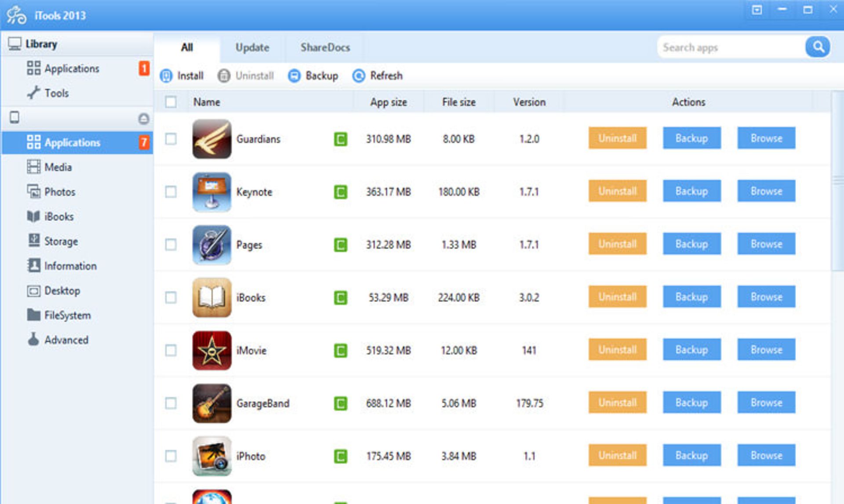
Task: Select device Applications in sidebar
Action: (x=77, y=142)
